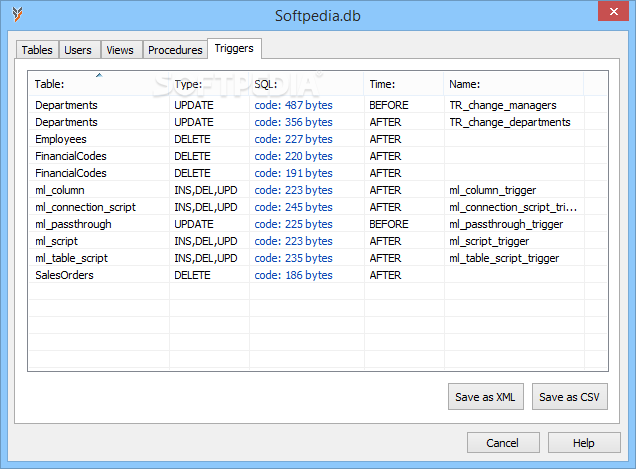Sort by the Type: column header
Image resolution: width=636 pixels, height=469 pixels.
209,84
